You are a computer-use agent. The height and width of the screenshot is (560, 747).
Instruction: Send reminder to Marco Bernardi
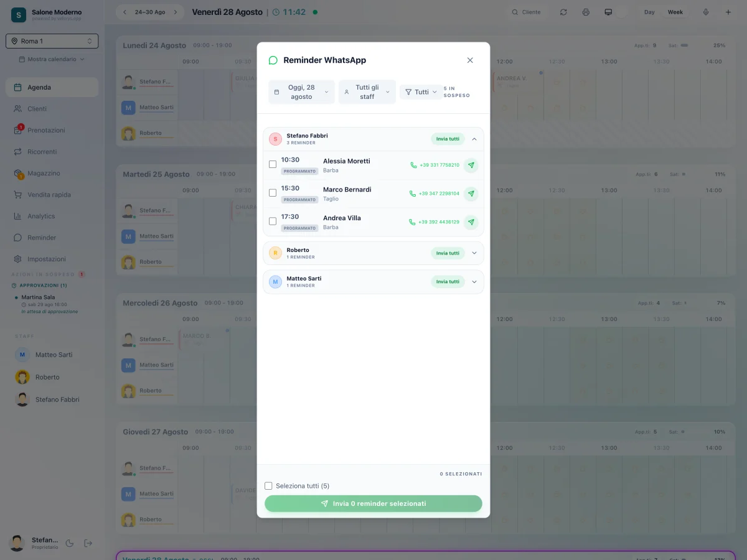(x=471, y=194)
